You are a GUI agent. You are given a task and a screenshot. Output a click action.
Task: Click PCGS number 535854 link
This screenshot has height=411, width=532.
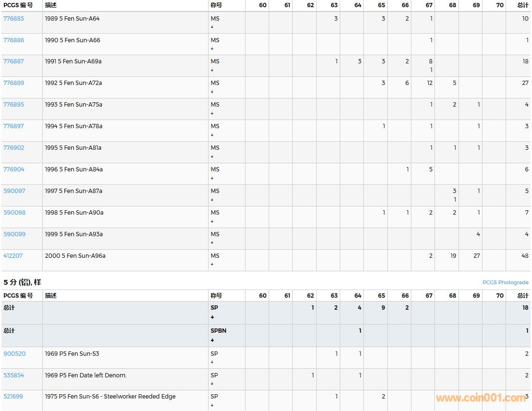[x=13, y=375]
